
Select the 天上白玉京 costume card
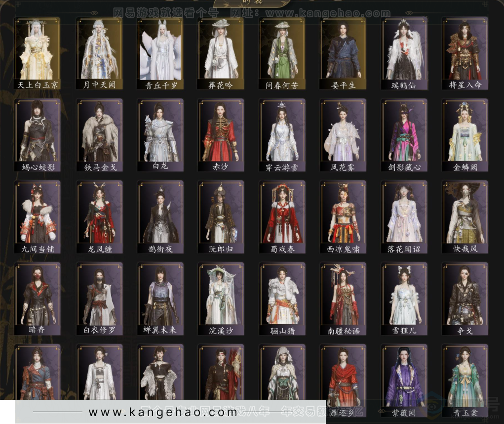38,53
